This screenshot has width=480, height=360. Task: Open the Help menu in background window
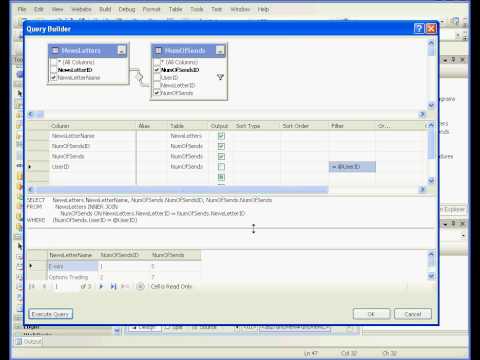click(263, 9)
